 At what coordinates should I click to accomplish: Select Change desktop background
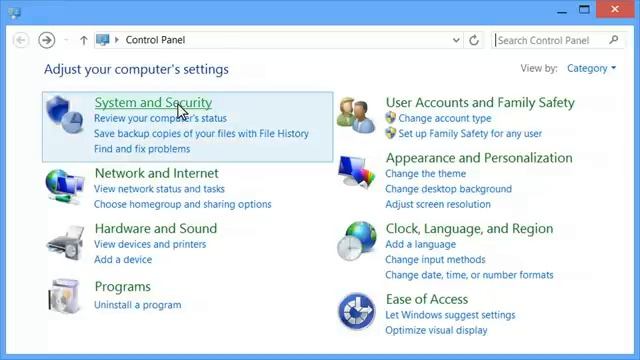[449, 189]
